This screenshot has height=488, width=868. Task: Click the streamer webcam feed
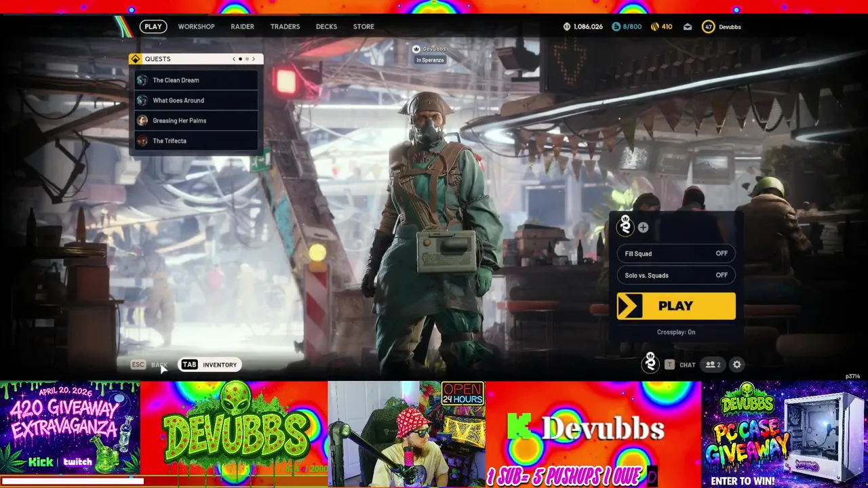tap(407, 434)
